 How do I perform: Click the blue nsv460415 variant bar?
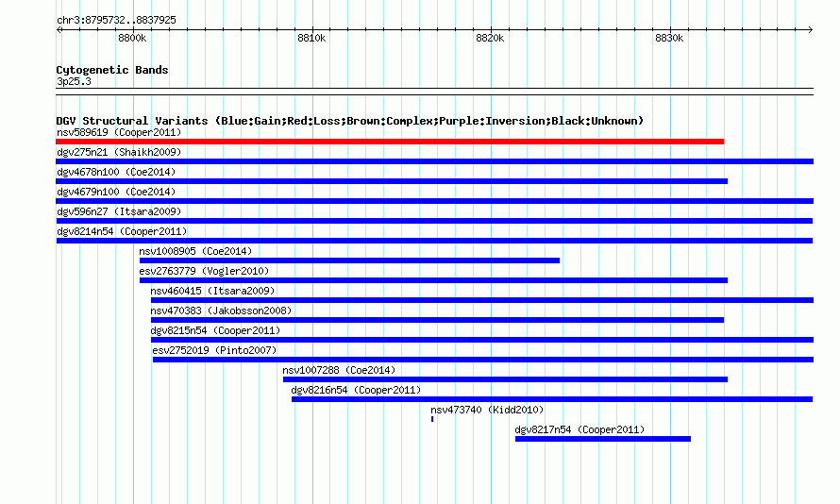click(482, 300)
